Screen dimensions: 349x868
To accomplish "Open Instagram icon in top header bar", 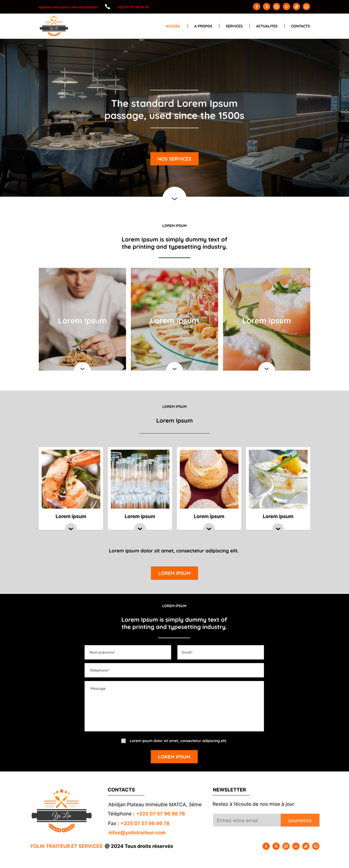I will tap(276, 7).
